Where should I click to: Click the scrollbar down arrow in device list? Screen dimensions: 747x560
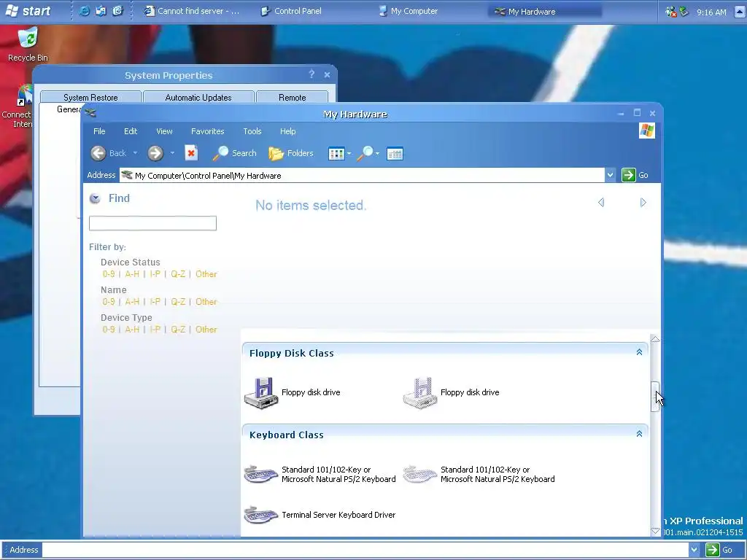click(x=656, y=532)
